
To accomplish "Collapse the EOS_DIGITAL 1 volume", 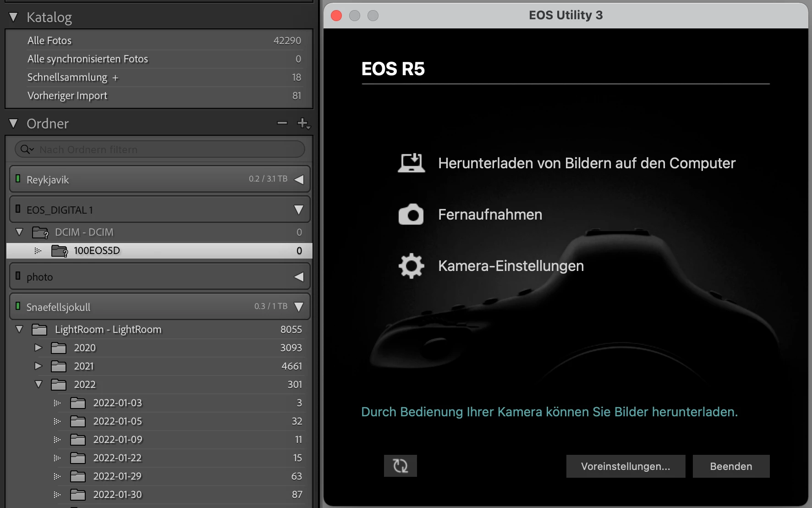I will click(x=299, y=210).
